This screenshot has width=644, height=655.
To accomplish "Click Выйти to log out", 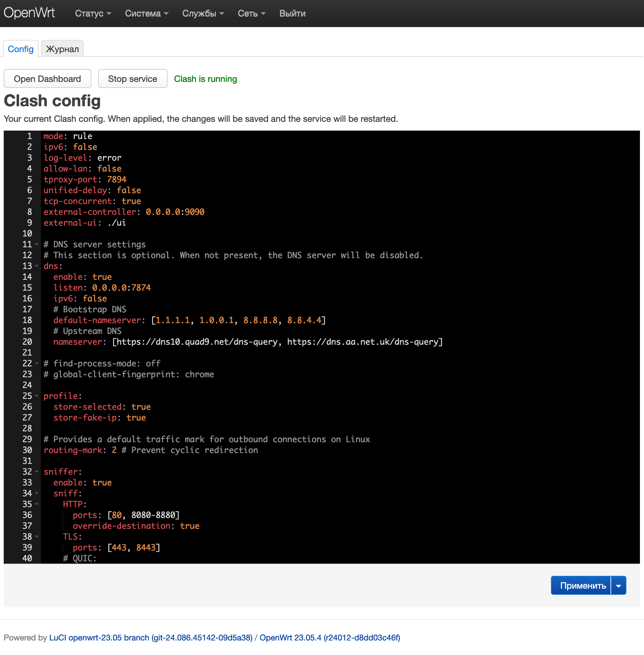I will (x=292, y=14).
